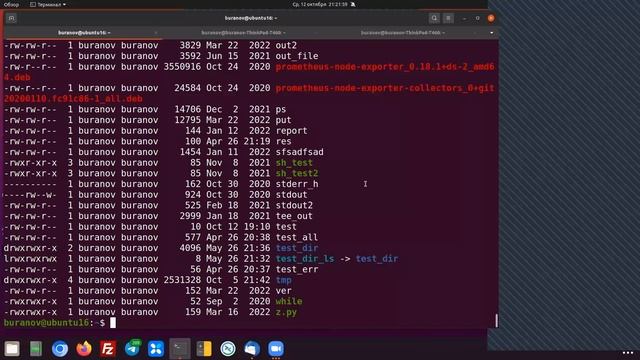This screenshot has width=640, height=360.
Task: Launch Firefox from the dock
Action: click(84, 349)
